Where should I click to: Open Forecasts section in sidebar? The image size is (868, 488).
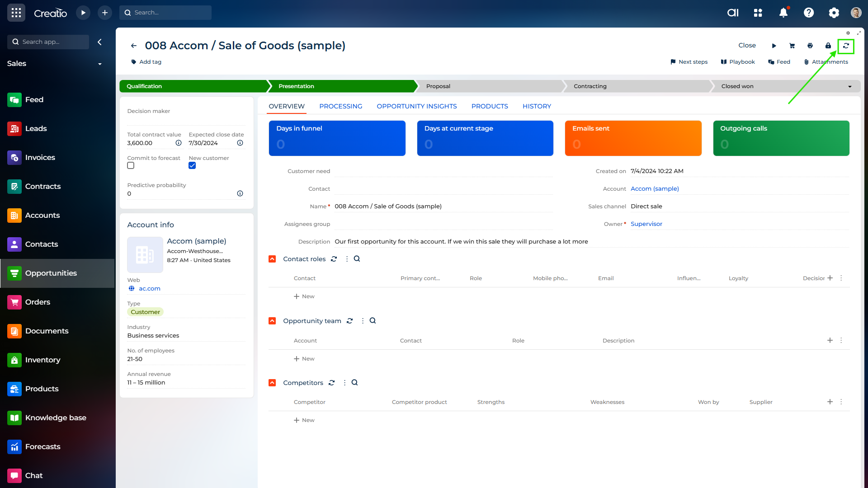(x=57, y=447)
